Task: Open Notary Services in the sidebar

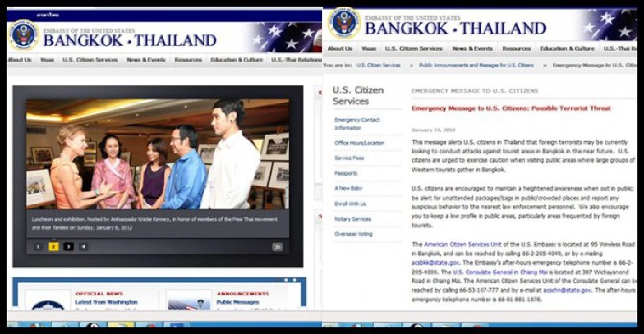Action: (x=353, y=219)
